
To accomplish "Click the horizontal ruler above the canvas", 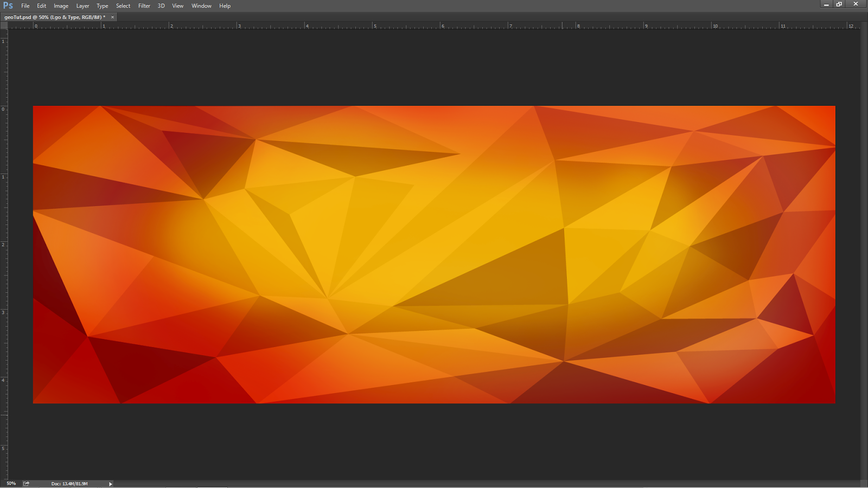I will 380,25.
